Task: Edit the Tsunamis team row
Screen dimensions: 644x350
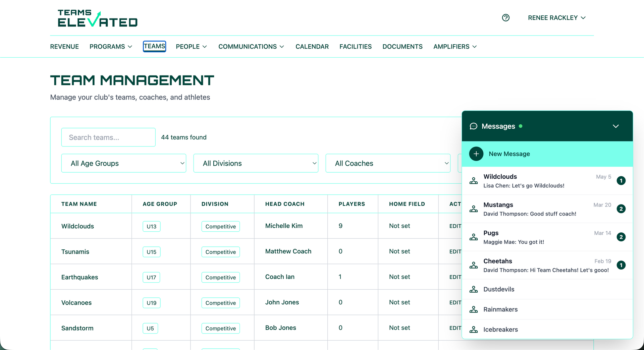Action: [x=455, y=252]
